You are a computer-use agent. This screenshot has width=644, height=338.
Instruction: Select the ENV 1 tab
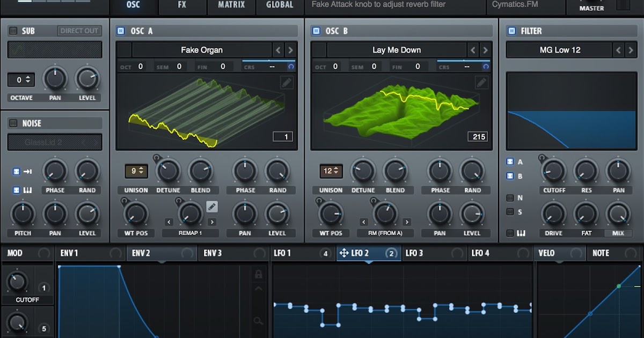coord(90,253)
